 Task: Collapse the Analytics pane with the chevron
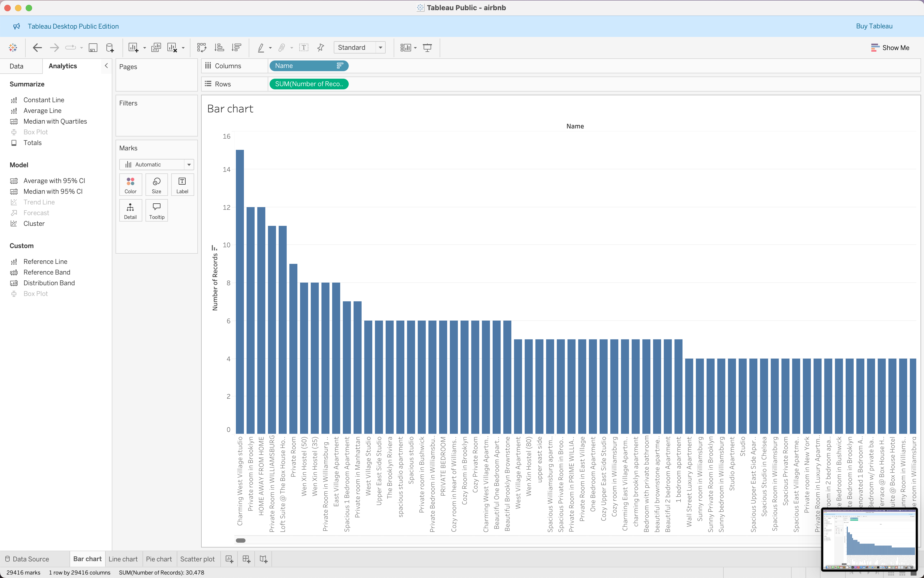coord(106,66)
